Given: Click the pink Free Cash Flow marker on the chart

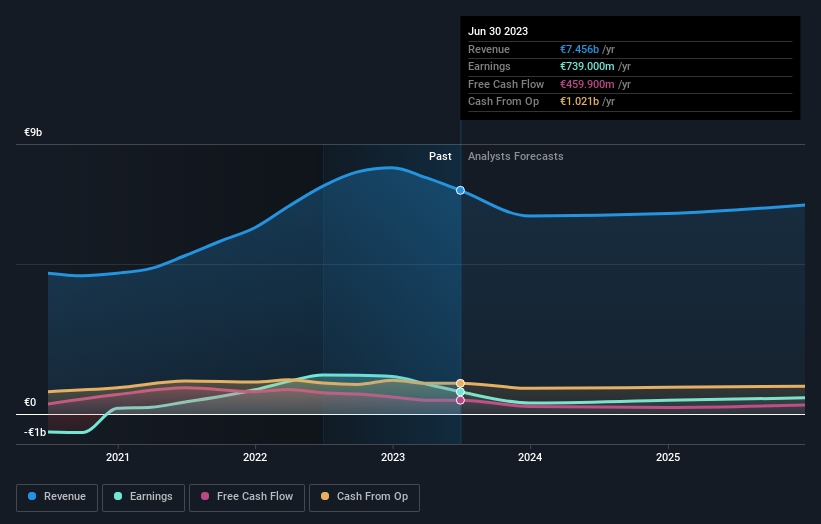Looking at the screenshot, I should click(x=460, y=400).
